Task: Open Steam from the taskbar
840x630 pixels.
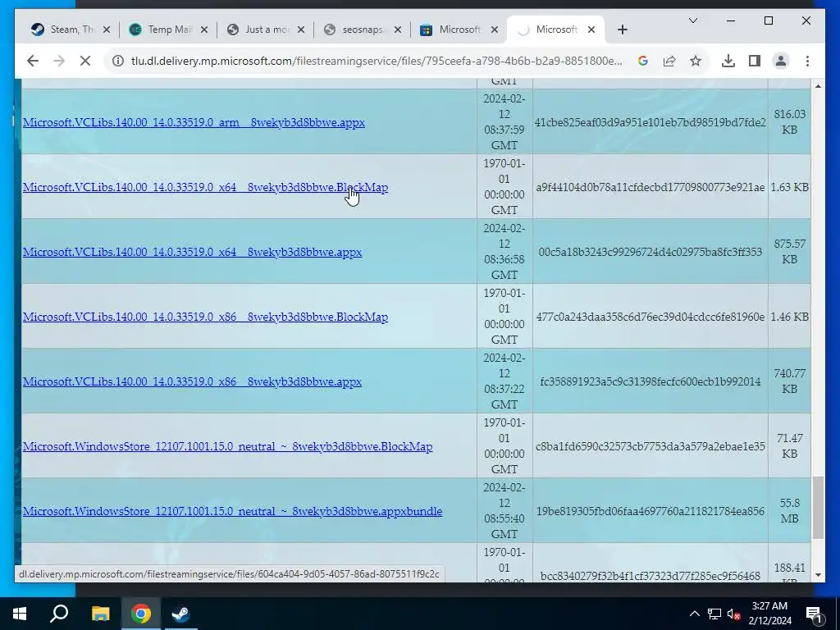Action: 181,614
